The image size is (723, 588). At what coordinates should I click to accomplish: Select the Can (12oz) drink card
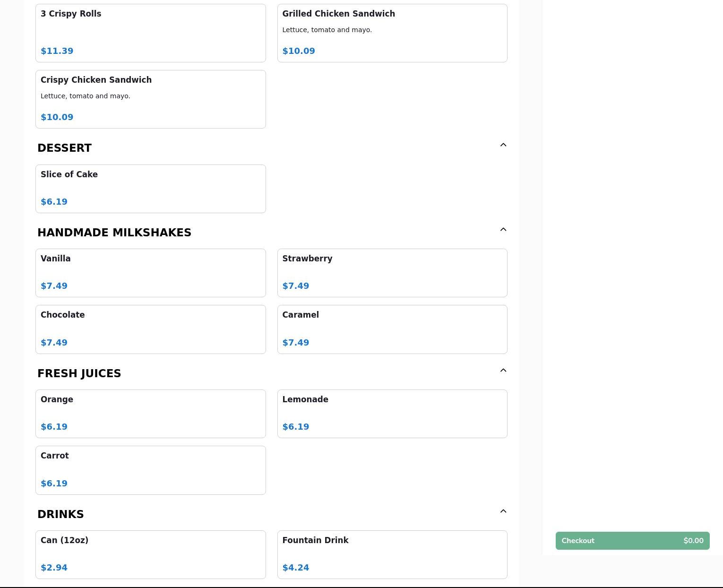click(151, 555)
